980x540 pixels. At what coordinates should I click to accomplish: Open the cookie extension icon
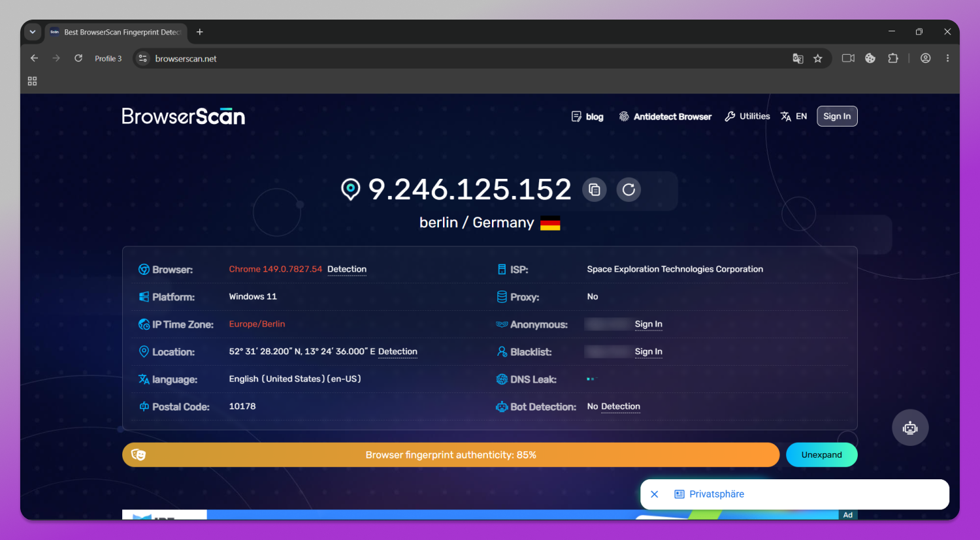870,58
